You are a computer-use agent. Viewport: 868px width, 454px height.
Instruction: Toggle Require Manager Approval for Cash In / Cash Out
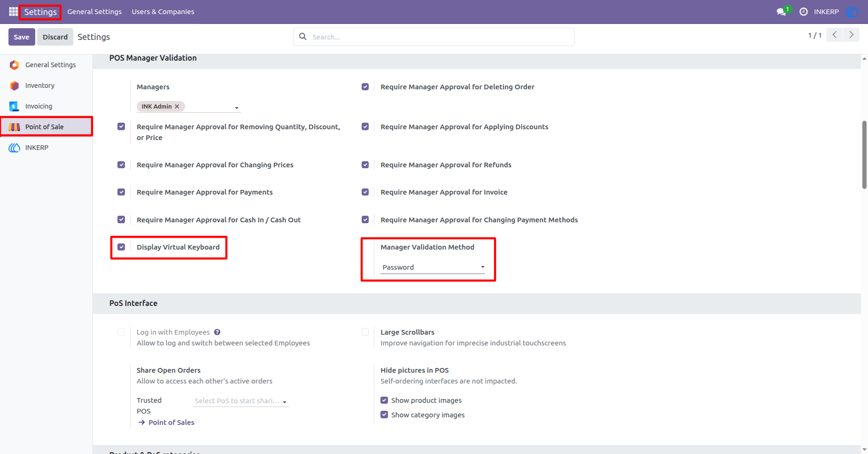121,220
